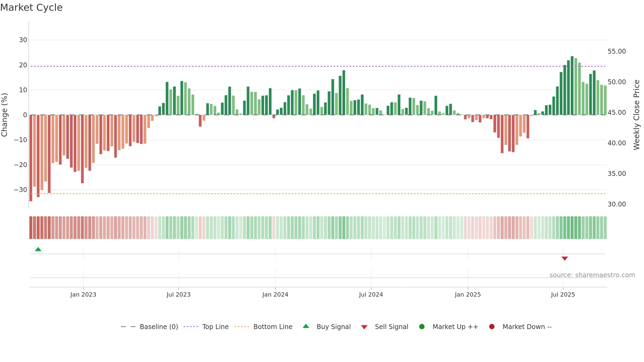Click the Jul 2024 axis label
Screen dimensions: 644x362
coord(371,294)
